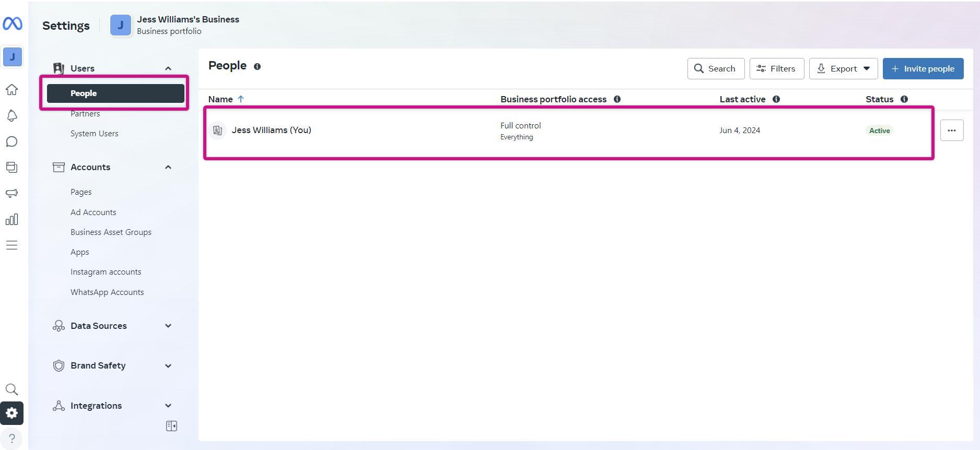Click Invite people button
The image size is (980, 450).
[x=923, y=69]
